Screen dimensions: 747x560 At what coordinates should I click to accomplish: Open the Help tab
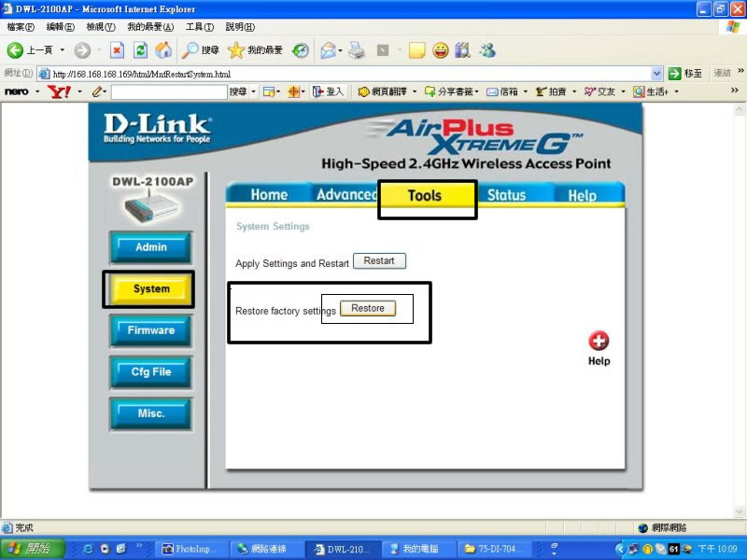(582, 195)
